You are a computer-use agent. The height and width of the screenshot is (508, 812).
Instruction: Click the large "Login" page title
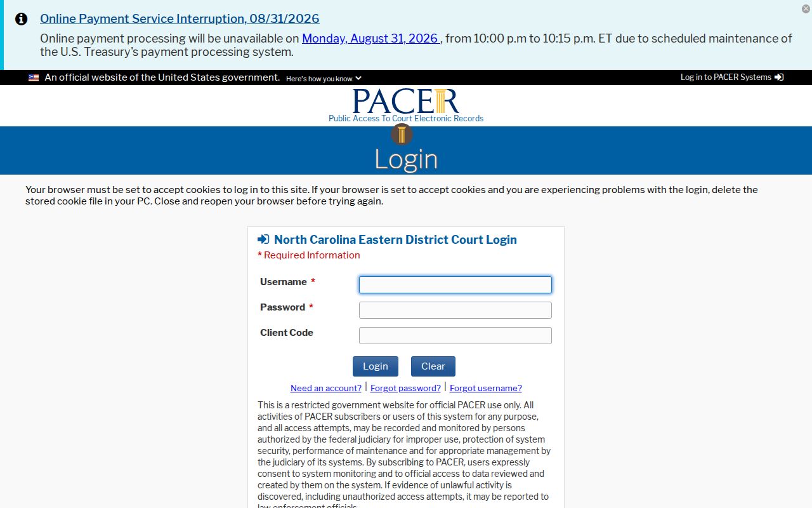(406, 159)
